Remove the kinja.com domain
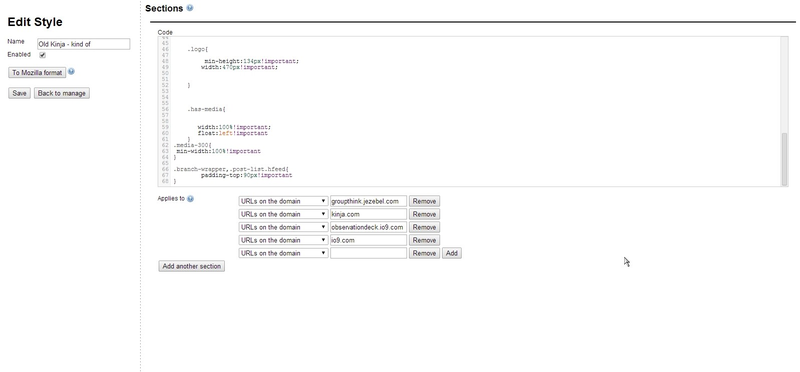This screenshot has width=800, height=372. 424,214
